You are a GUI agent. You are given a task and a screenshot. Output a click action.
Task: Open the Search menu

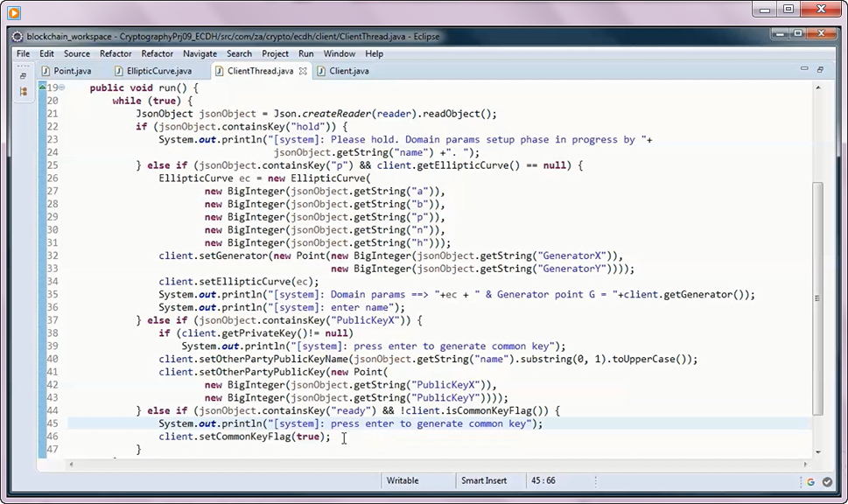click(239, 53)
